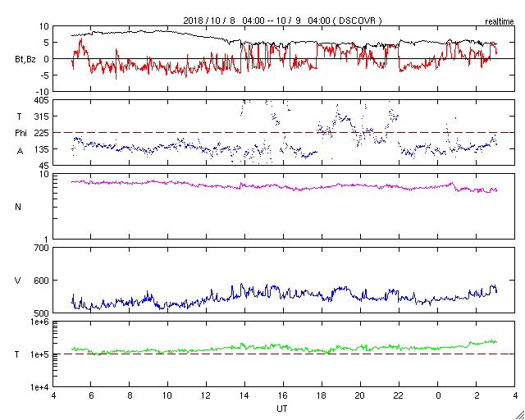The image size is (525, 420).
Task: Click the '18' hour label on x-axis
Action: 322,396
